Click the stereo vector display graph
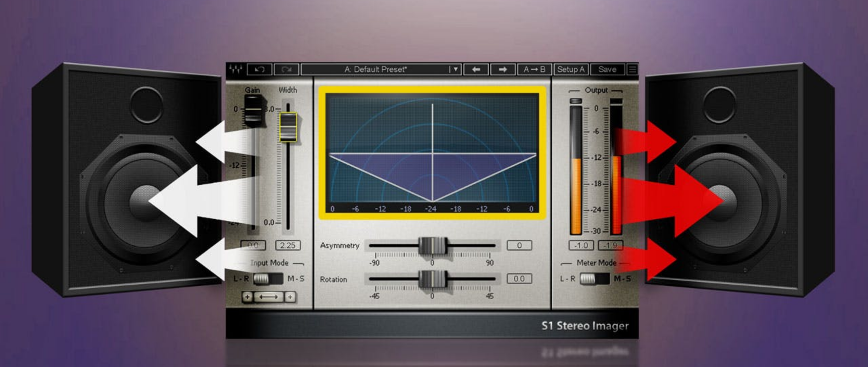The height and width of the screenshot is (367, 868). click(x=432, y=153)
